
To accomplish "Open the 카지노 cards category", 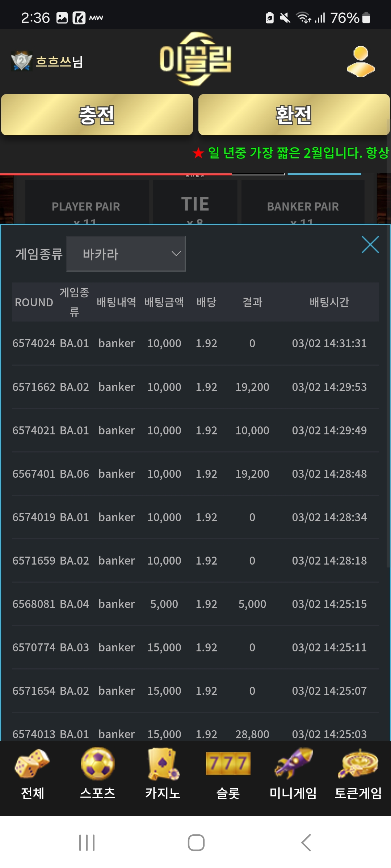I will [163, 774].
